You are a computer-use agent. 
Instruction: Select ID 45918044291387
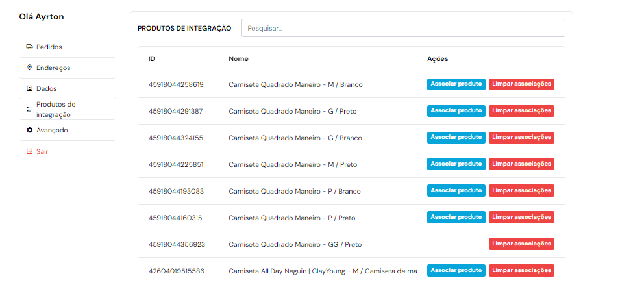tap(176, 112)
